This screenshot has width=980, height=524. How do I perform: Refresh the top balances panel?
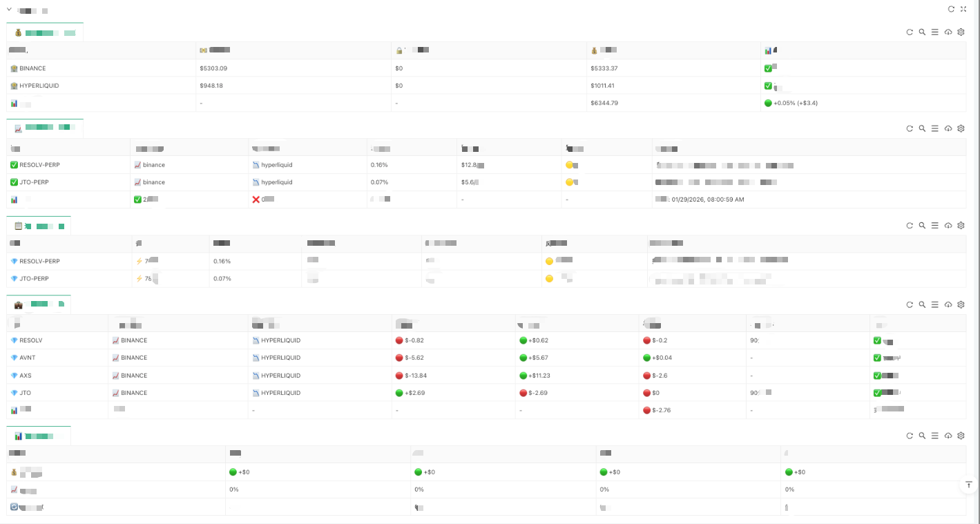tap(910, 32)
